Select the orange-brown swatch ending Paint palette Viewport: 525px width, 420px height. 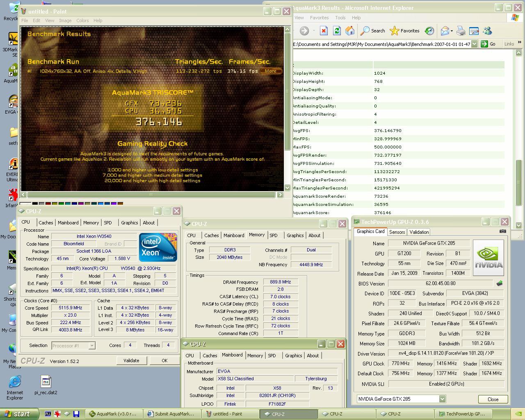point(120,203)
